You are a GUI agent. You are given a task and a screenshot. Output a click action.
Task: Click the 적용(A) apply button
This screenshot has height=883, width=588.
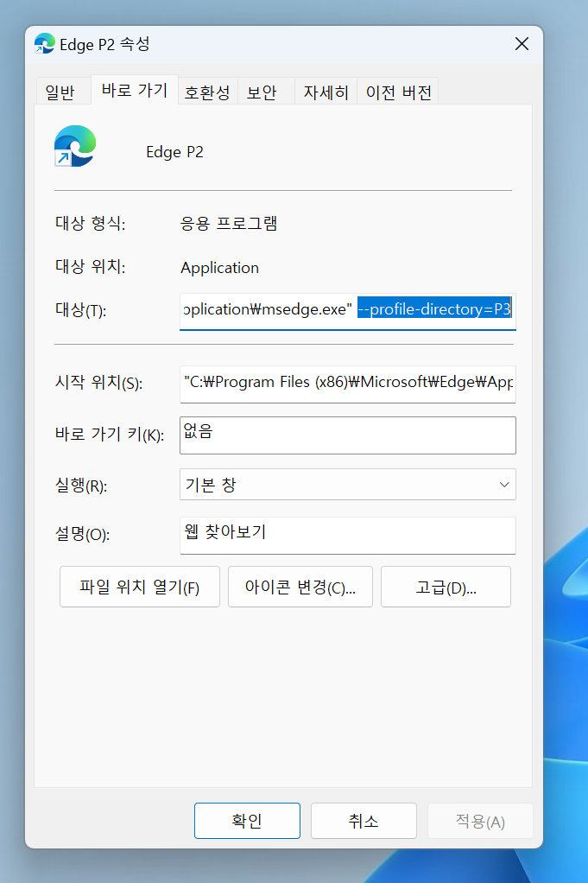(480, 821)
